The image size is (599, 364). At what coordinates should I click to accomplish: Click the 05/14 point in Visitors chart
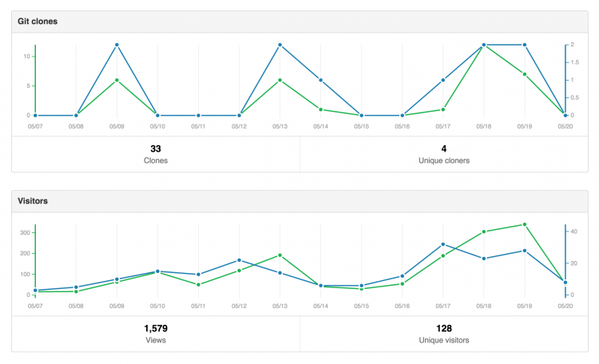[x=321, y=286]
